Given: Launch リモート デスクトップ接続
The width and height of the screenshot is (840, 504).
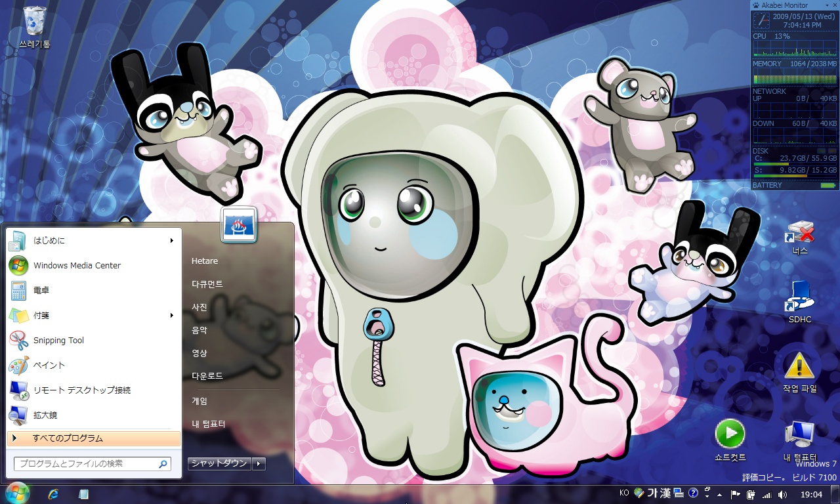Looking at the screenshot, I should click(x=93, y=390).
